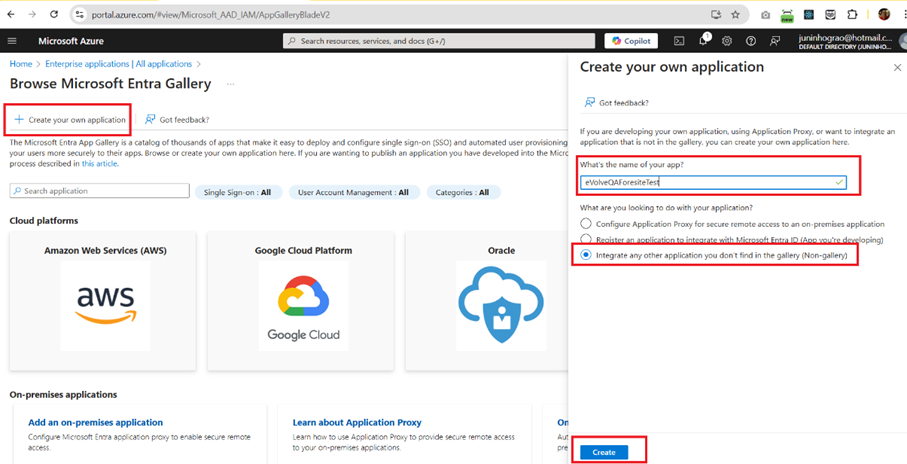This screenshot has width=907, height=464.
Task: Open the Oracle card
Action: 486,301
